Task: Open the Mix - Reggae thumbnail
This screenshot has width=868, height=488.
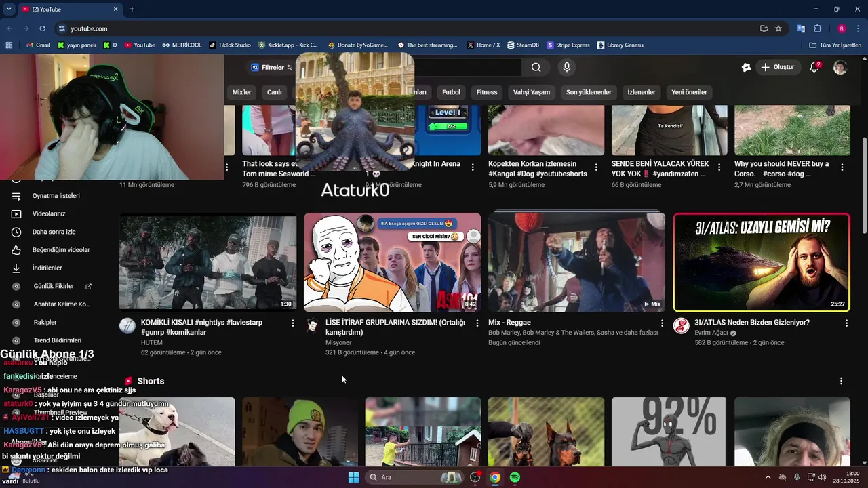Action: tap(576, 262)
